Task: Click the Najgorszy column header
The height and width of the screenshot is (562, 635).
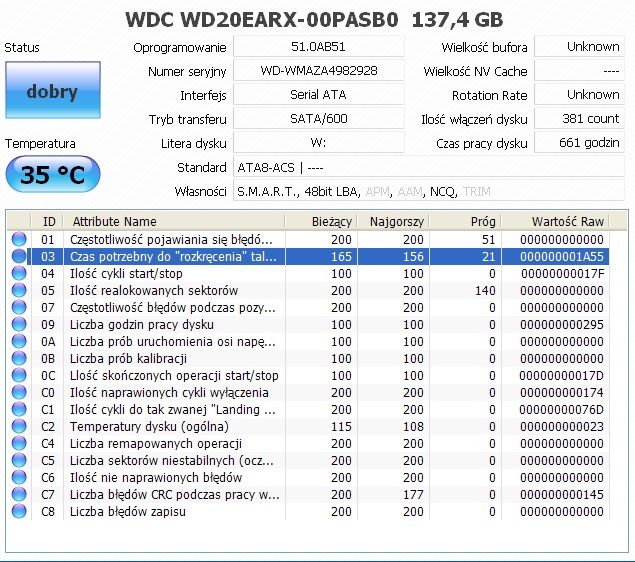Action: 393,221
